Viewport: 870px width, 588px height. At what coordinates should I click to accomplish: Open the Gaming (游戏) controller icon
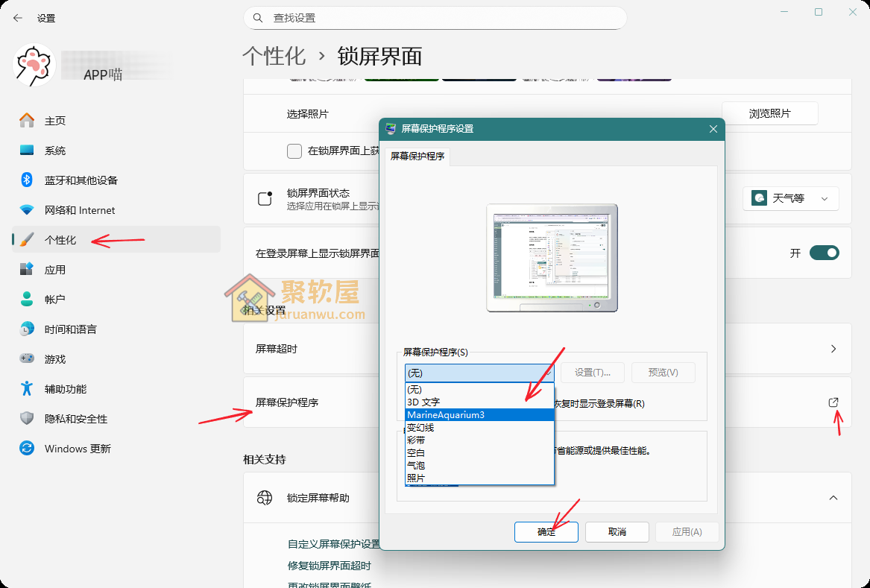pyautogui.click(x=27, y=359)
